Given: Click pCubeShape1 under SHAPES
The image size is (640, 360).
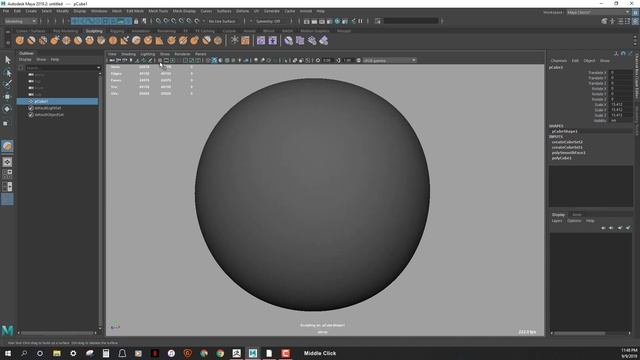Looking at the screenshot, I should pyautogui.click(x=564, y=131).
